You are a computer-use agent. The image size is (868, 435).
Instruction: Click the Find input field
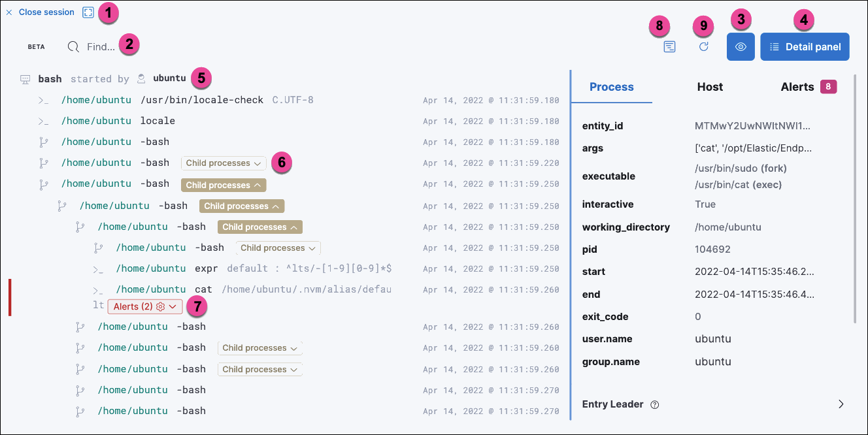(x=105, y=46)
